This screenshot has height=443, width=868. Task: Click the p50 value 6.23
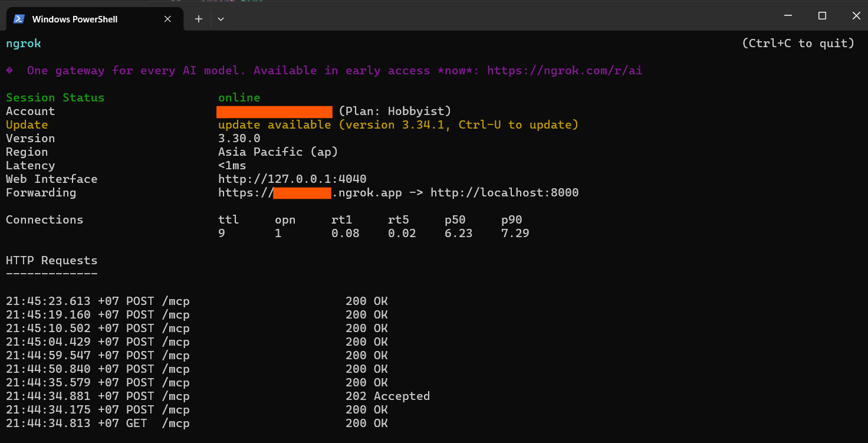click(459, 234)
